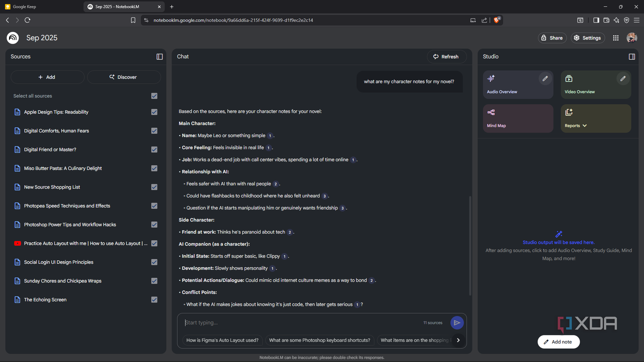Click the Add source button
644x362 pixels.
pos(47,77)
